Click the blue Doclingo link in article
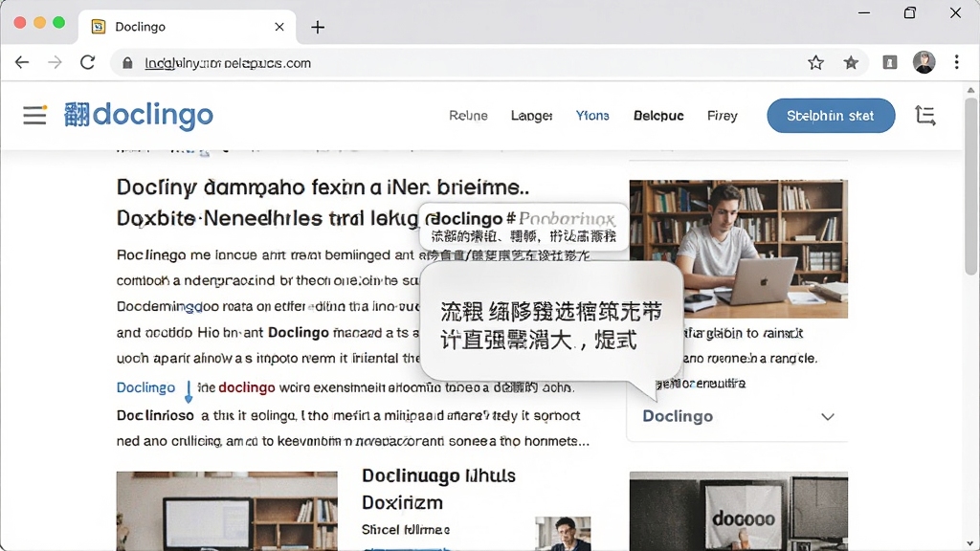This screenshot has height=551, width=980. [x=145, y=387]
